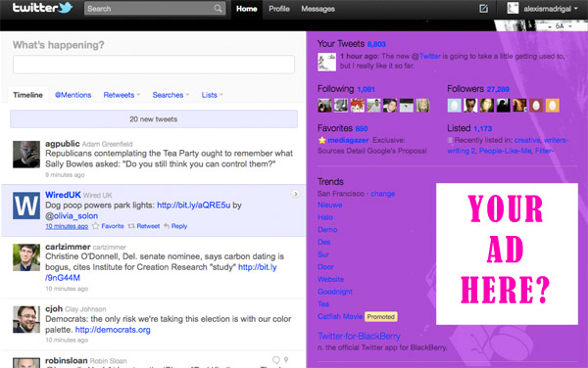Open the Halo trend
588x368 pixels.
[325, 217]
